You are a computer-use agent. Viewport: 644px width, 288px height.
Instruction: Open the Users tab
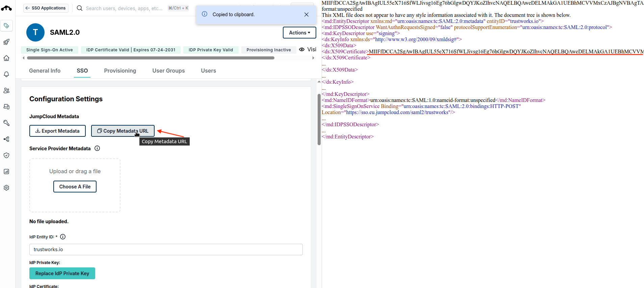tap(209, 71)
